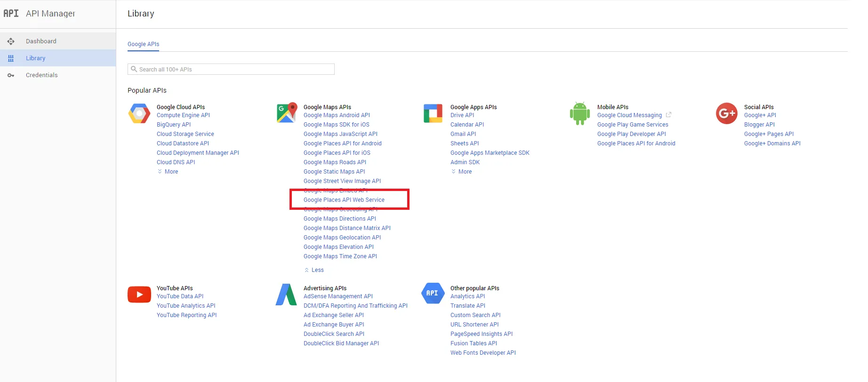Open Google Static Maps API link
868x382 pixels.
coord(334,172)
